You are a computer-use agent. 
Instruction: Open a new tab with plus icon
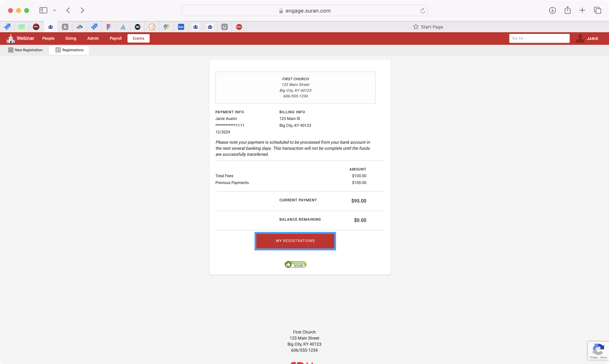tap(582, 10)
